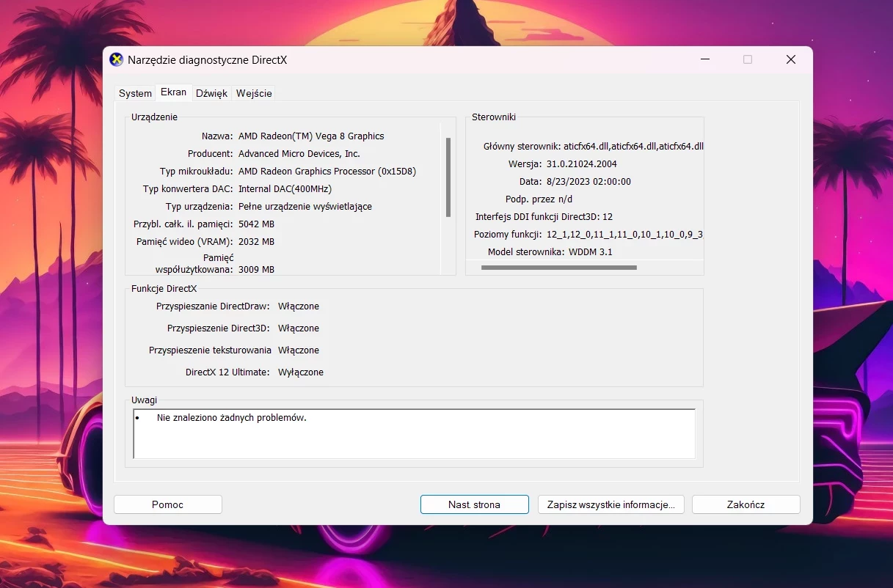Click the feature levels 12_1,12_0 value
The width and height of the screenshot is (893, 588).
tap(624, 235)
